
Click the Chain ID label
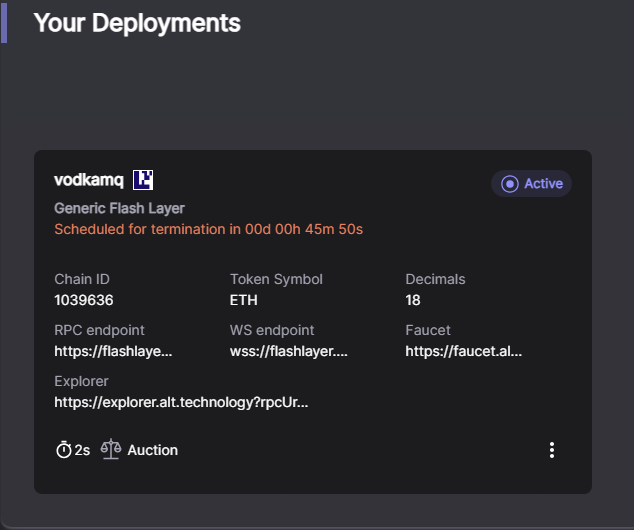pos(82,279)
